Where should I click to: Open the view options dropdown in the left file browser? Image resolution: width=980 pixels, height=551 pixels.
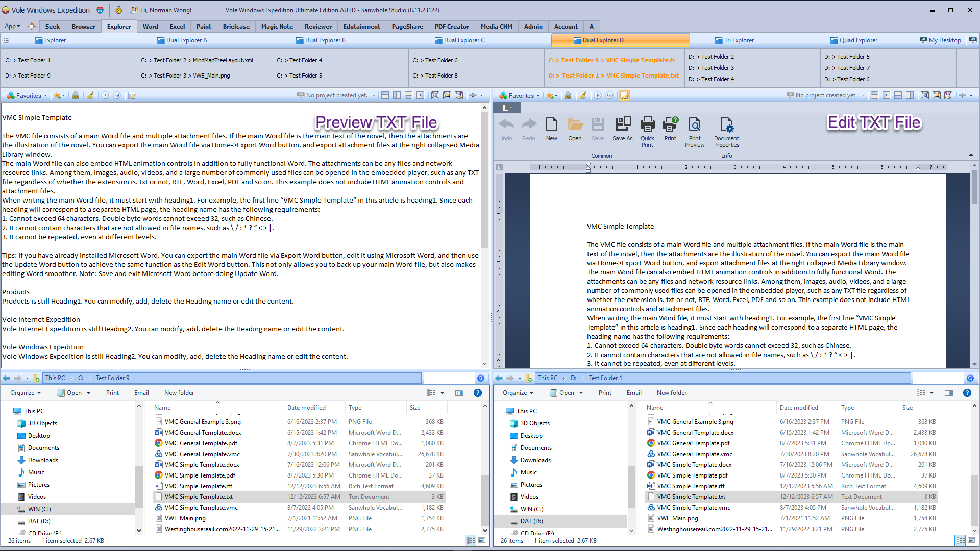click(442, 393)
